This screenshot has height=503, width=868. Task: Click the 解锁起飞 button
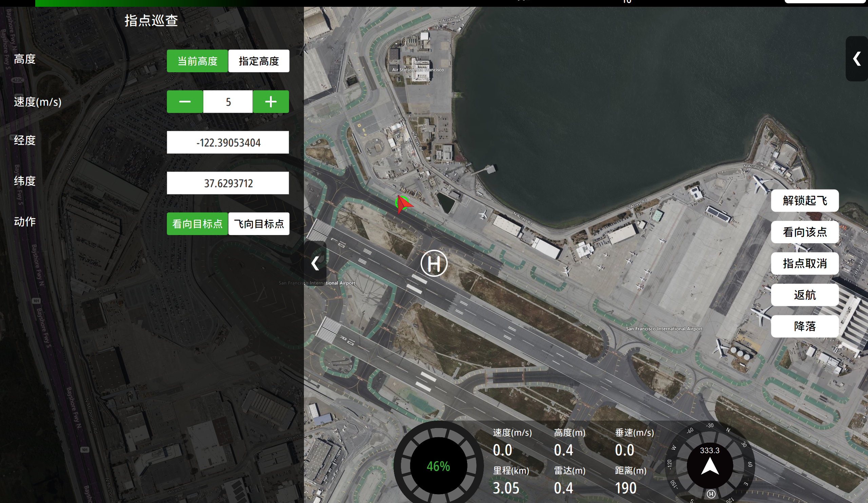point(804,200)
